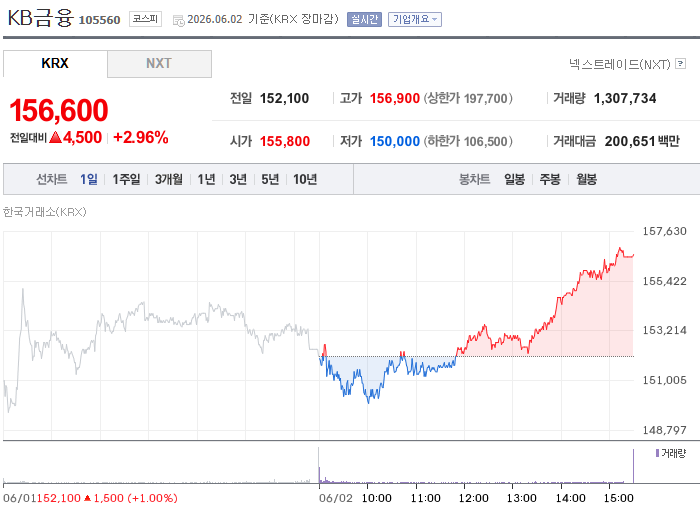Click the NXT help question-mark icon
The height and width of the screenshot is (519, 700).
(680, 63)
